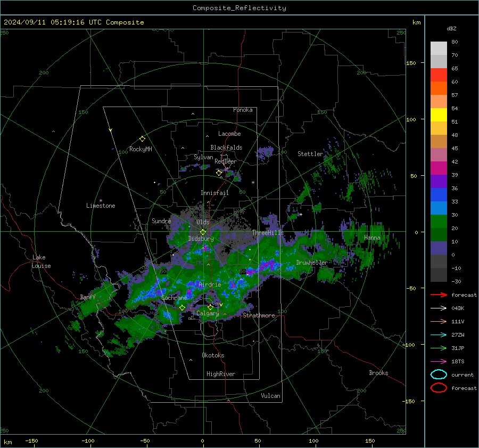Click the Composite_Reflectivity title

[240, 8]
